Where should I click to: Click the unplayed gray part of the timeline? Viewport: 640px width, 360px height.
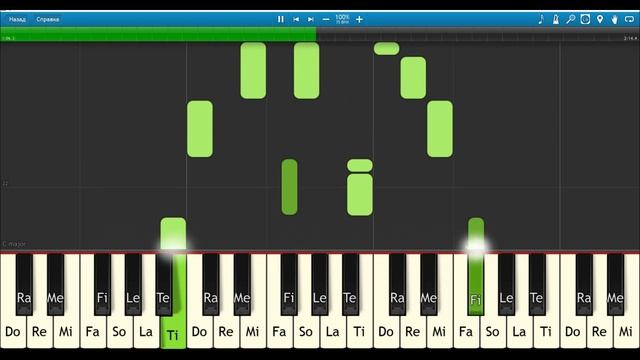click(x=478, y=34)
